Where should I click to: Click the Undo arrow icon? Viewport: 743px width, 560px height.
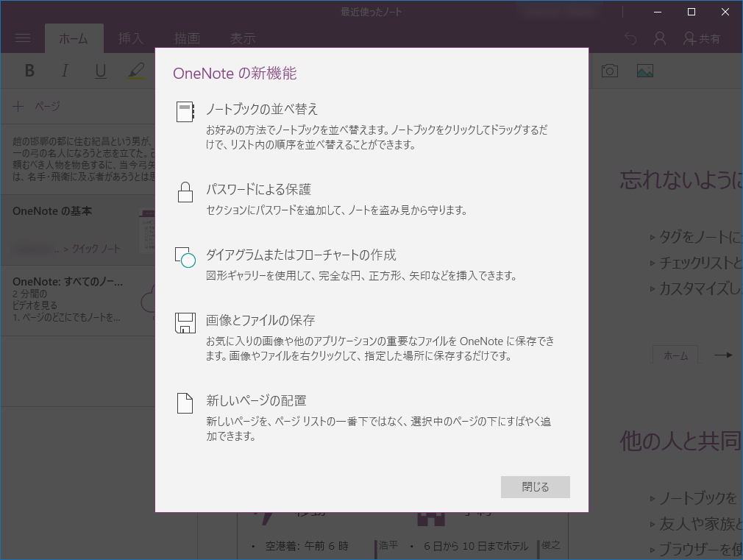tap(630, 38)
